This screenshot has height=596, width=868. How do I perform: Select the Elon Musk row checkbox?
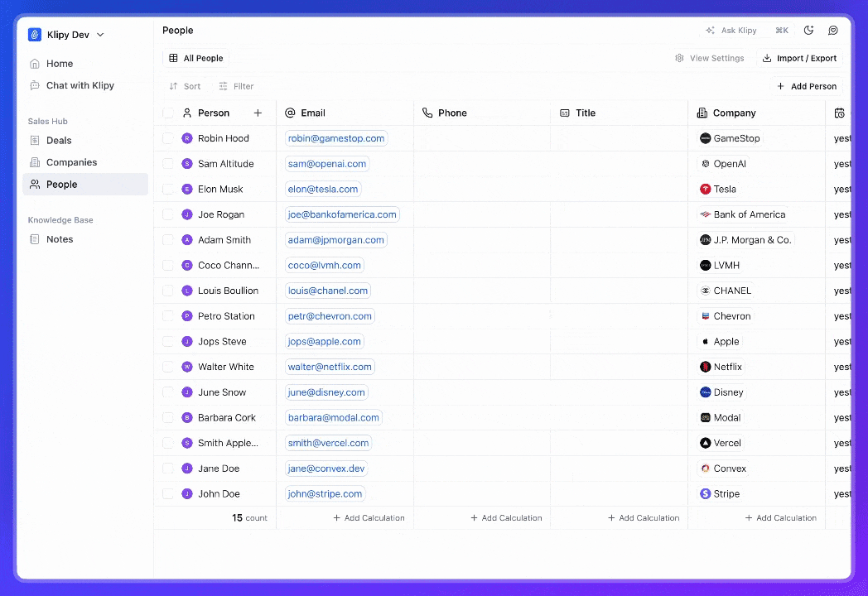(168, 190)
